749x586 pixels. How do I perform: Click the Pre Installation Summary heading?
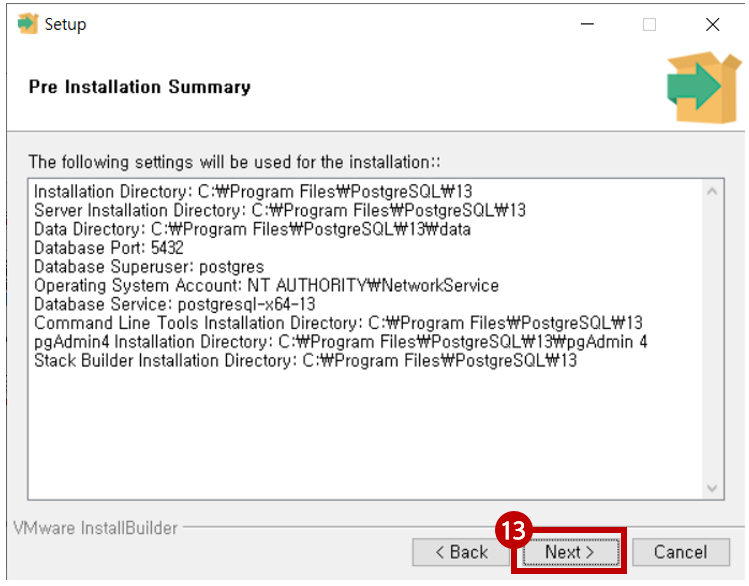point(139,87)
